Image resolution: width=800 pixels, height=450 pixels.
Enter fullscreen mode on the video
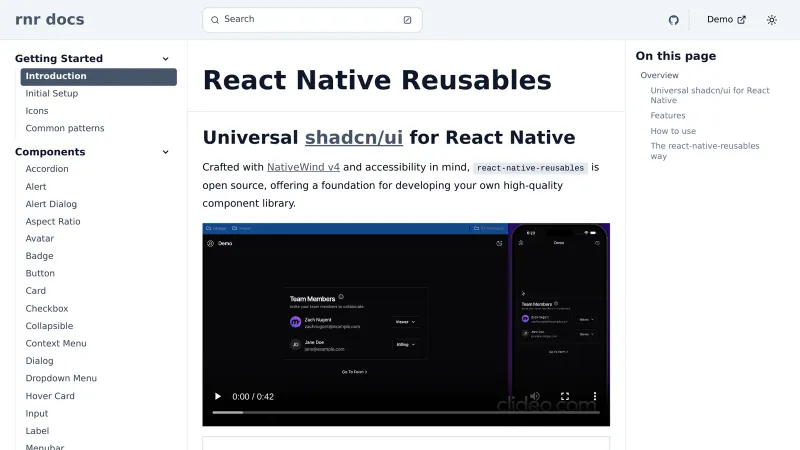tap(565, 397)
